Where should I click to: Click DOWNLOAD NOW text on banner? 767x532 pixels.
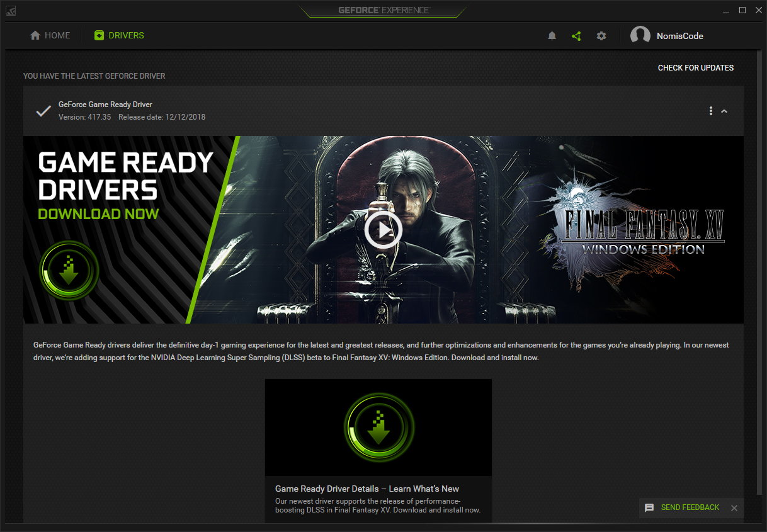(x=98, y=214)
